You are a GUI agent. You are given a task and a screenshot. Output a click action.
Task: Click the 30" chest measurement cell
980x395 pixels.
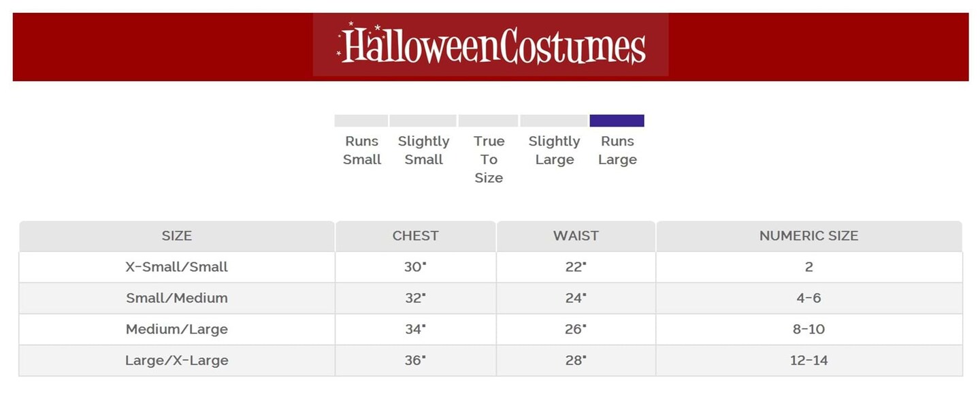point(415,267)
